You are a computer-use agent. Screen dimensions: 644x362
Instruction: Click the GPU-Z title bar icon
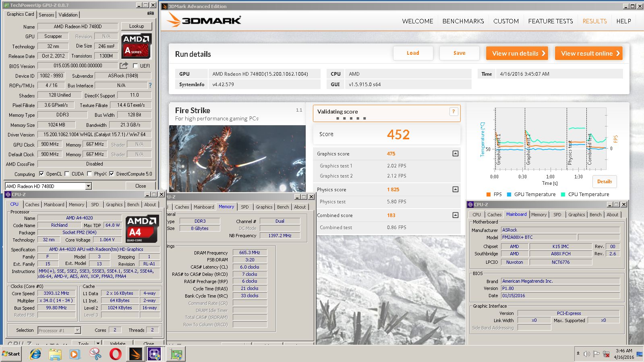(6, 5)
